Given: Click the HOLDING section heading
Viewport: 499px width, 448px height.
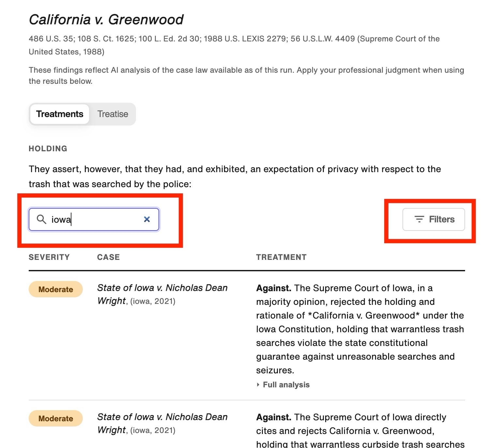Looking at the screenshot, I should click(48, 149).
